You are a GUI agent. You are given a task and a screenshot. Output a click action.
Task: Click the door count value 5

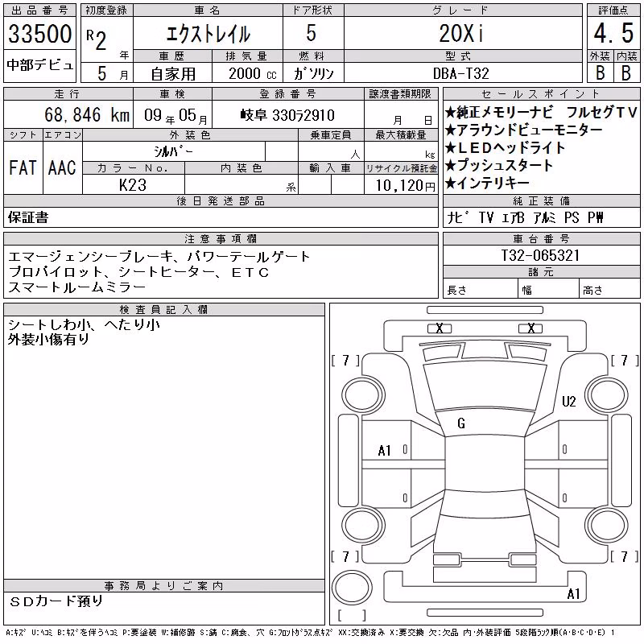312,33
